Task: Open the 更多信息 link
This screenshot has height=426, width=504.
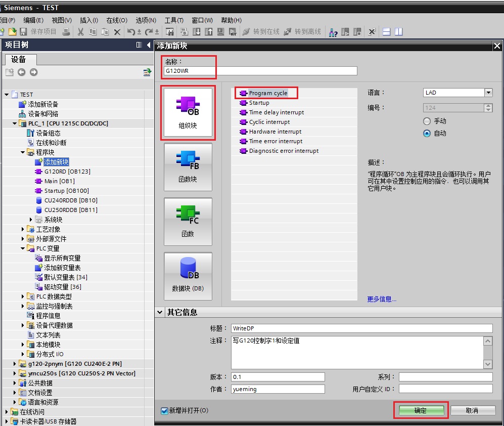Action: tap(382, 299)
